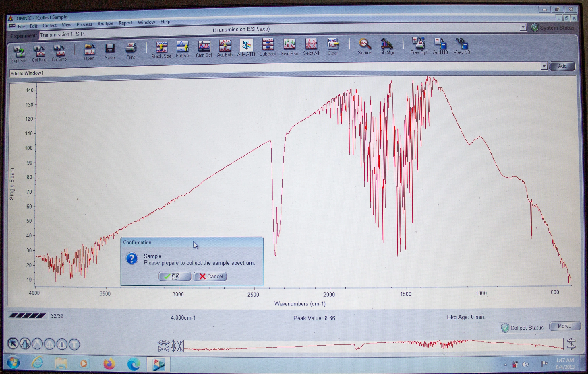Click Select All (Selct All) icon

coord(311,47)
